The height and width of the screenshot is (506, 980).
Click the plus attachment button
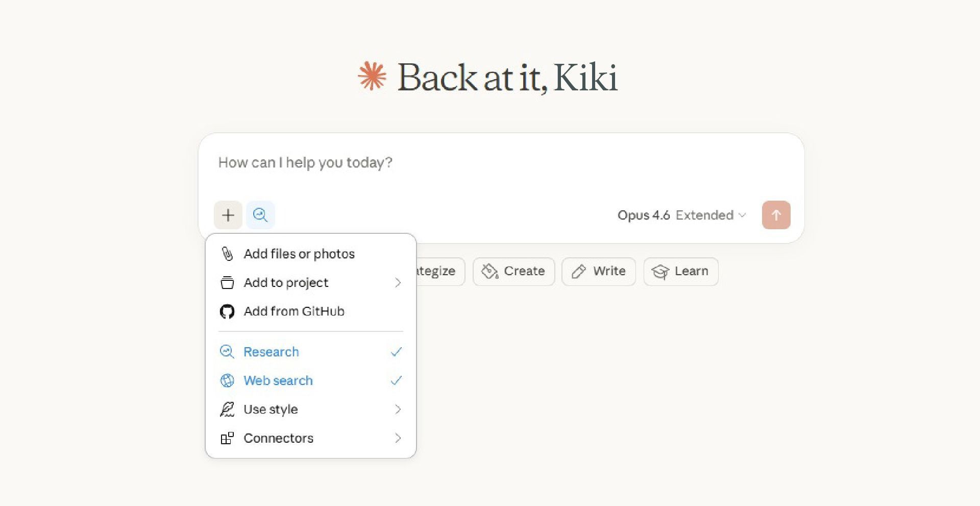point(228,215)
